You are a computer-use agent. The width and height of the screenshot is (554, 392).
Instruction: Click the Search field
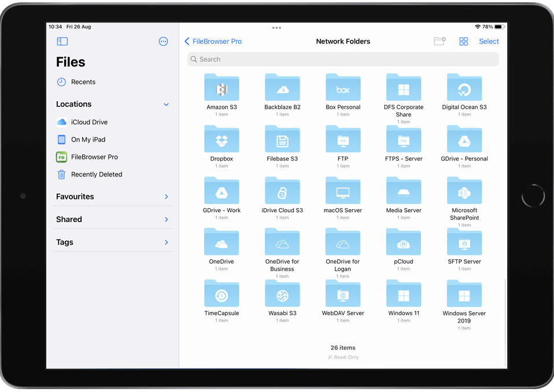(343, 60)
